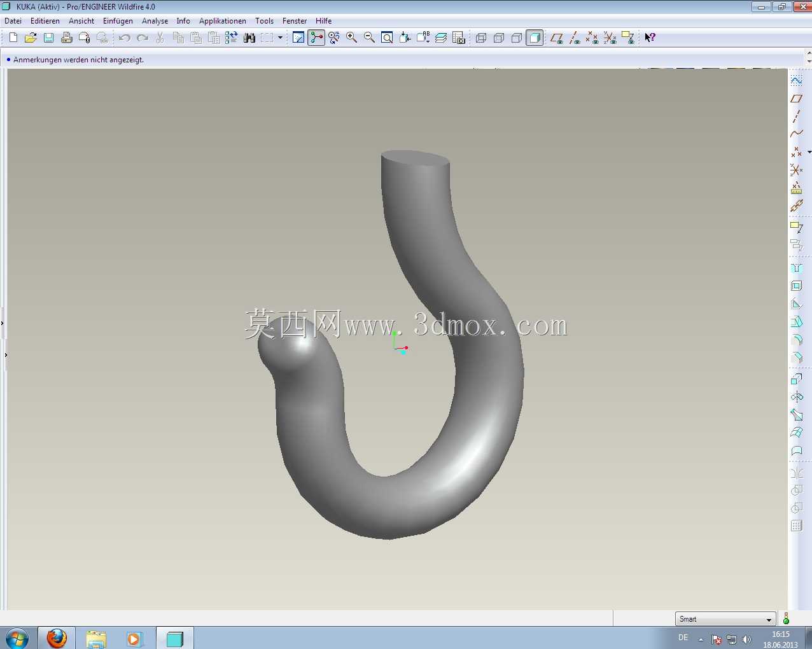Image resolution: width=812 pixels, height=649 pixels.
Task: Toggle orient mode icon
Action: click(x=334, y=38)
